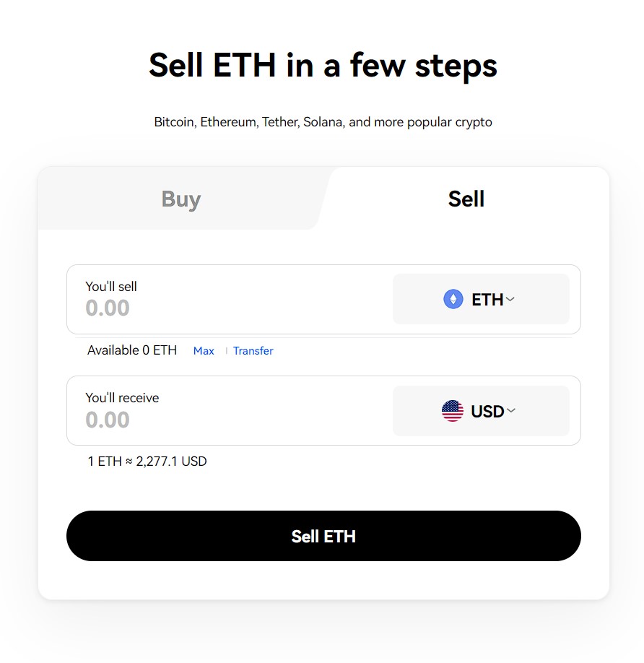Open the ETH crypto selector box
This screenshot has width=644, height=663.
(481, 300)
